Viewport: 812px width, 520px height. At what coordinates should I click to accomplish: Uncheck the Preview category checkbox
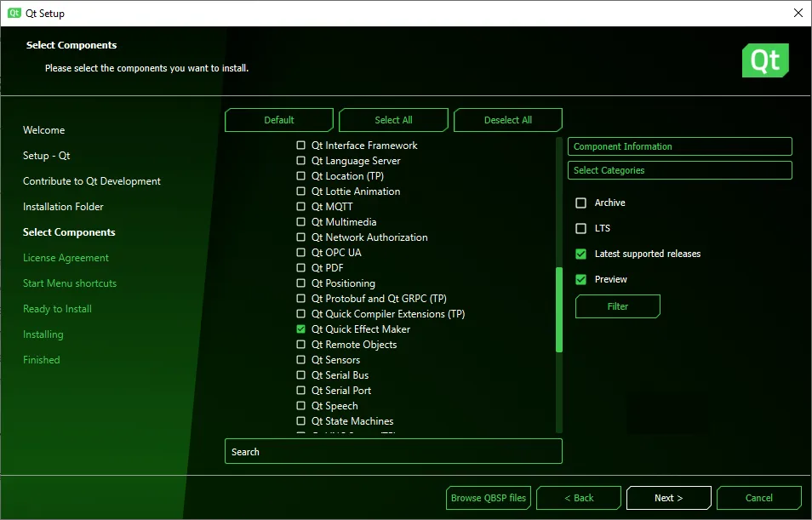(581, 280)
